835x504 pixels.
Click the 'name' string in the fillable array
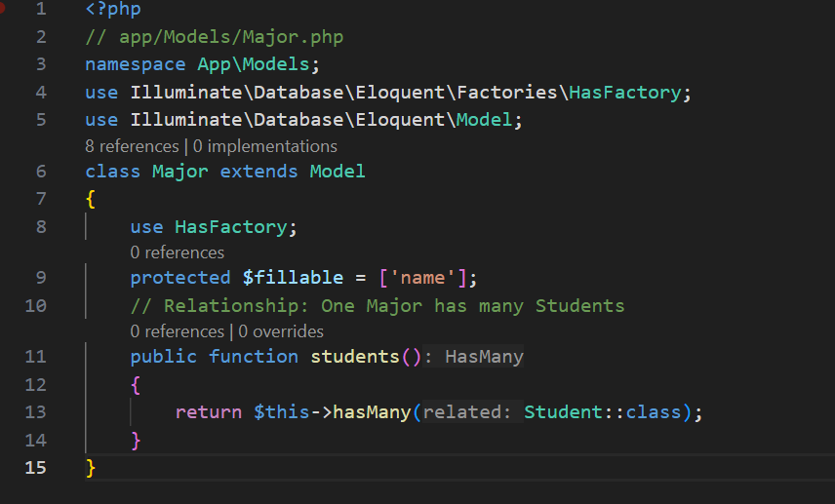422,278
